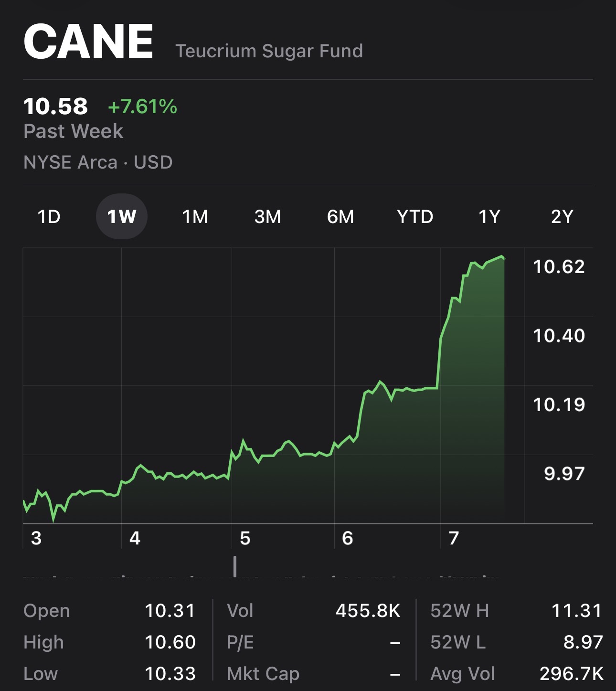Click date label 5 on chart axis

pyautogui.click(x=245, y=538)
